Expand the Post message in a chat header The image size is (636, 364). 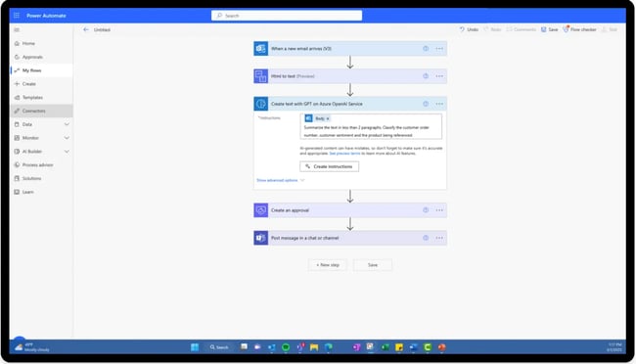[x=350, y=238]
